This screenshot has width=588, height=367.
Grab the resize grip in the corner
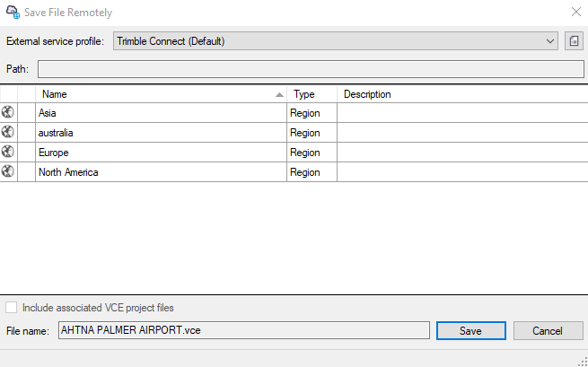click(583, 362)
